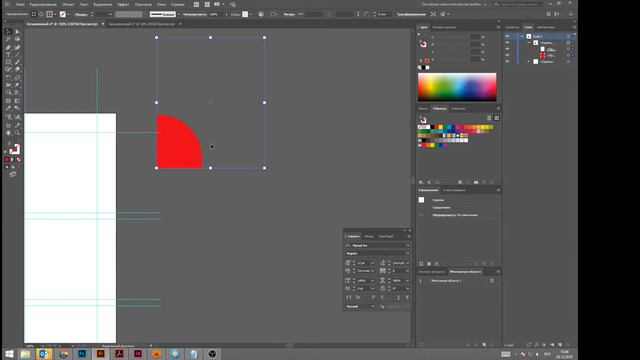Select the Type tool
The width and height of the screenshot is (640, 360).
click(x=8, y=55)
